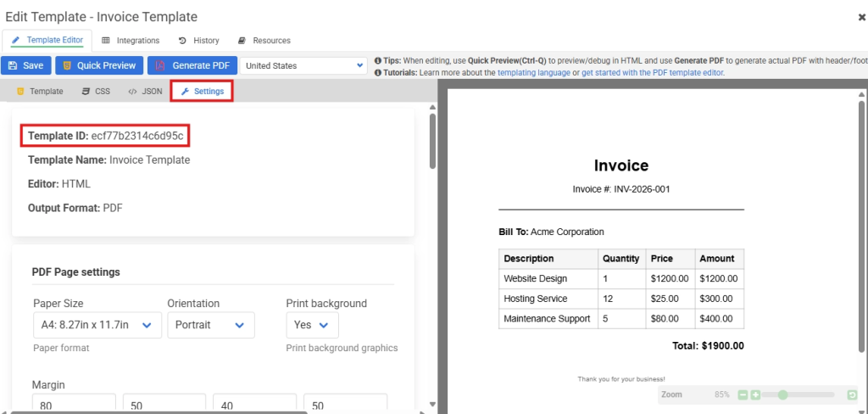Click the Tutorials info icon

click(377, 73)
